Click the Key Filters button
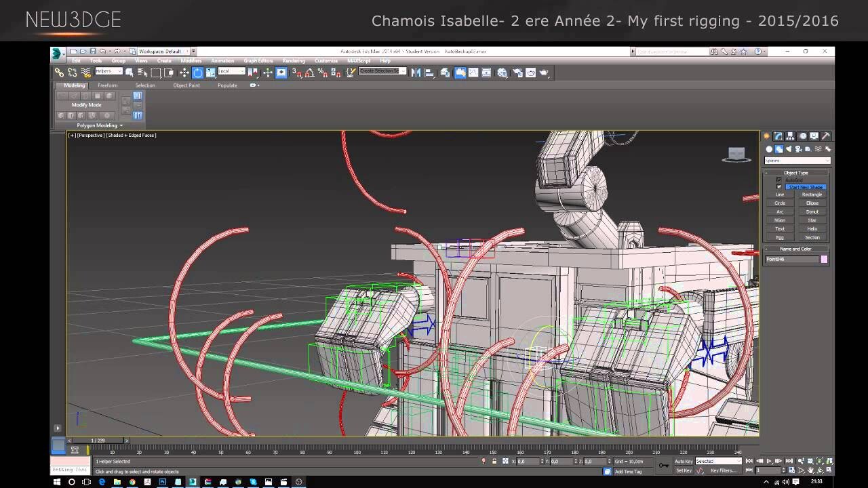 723,470
